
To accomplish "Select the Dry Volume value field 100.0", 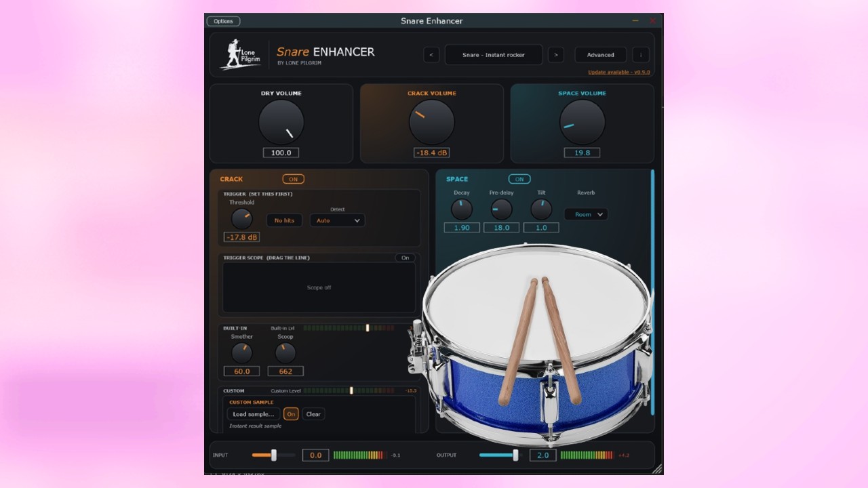I will pyautogui.click(x=281, y=152).
